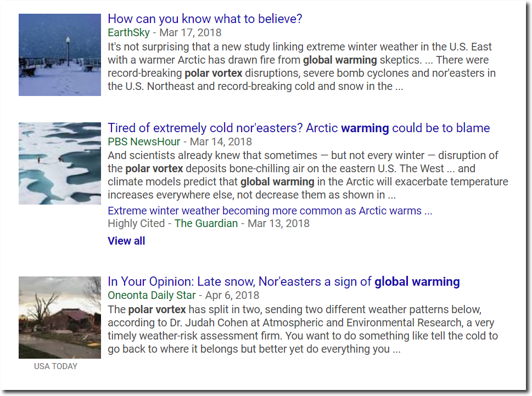Open the storm-damaged house thumbnail
This screenshot has height=396, width=532.
pyautogui.click(x=60, y=318)
